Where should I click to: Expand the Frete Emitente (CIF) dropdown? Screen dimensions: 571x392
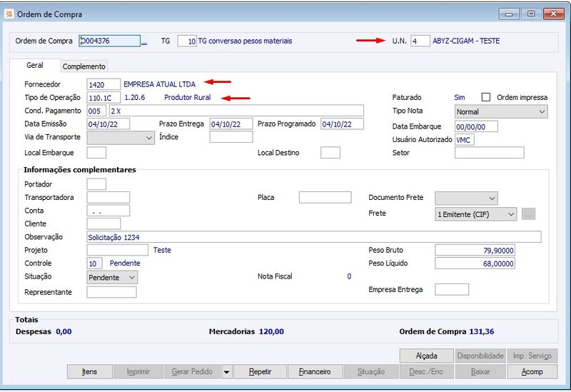(475, 214)
